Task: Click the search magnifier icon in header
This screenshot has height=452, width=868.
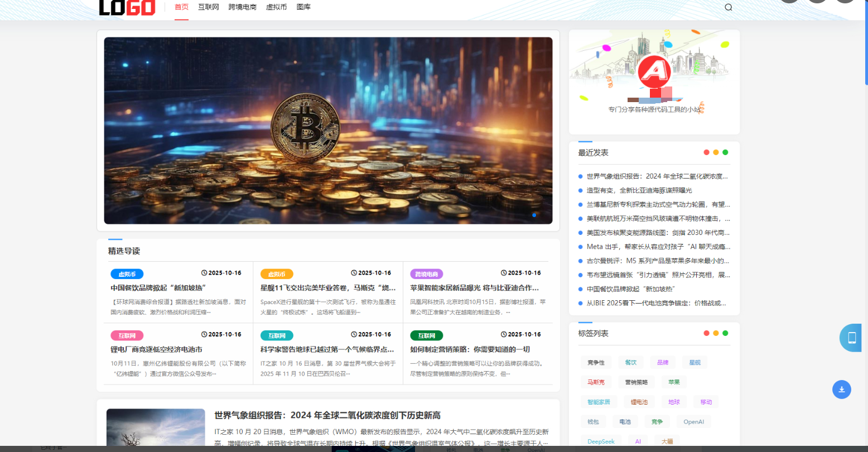Action: point(728,7)
